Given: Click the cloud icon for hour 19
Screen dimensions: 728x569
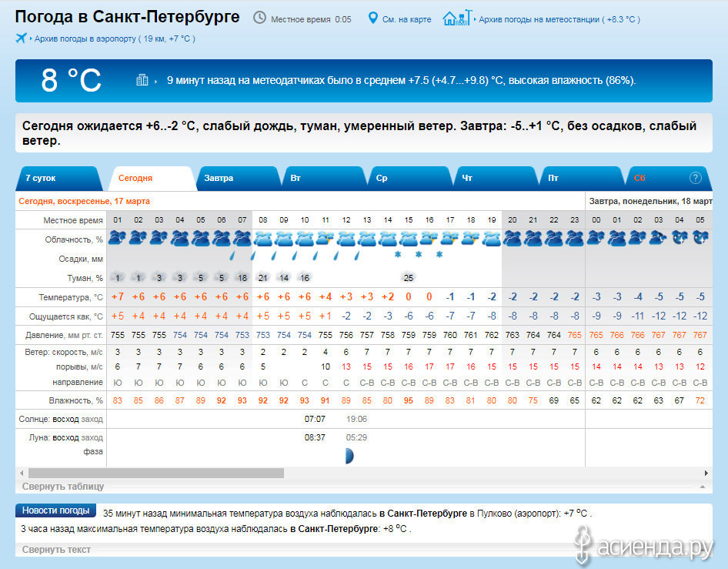Looking at the screenshot, I should point(491,238).
